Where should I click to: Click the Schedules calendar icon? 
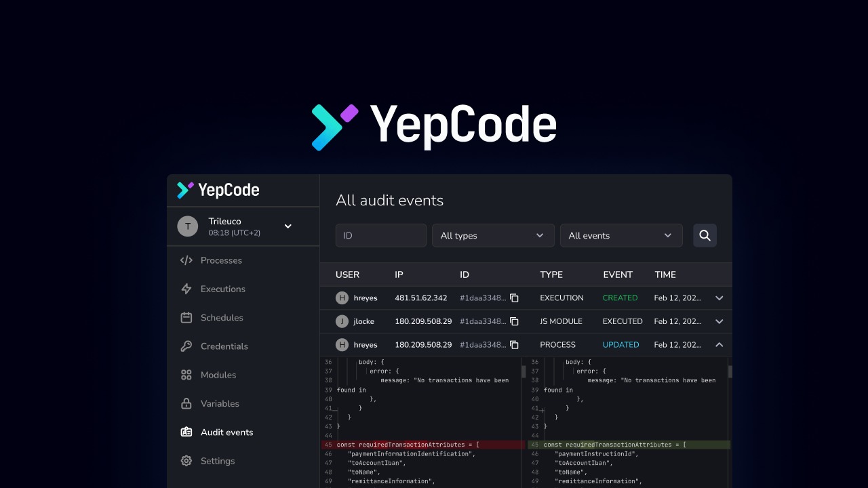[186, 317]
